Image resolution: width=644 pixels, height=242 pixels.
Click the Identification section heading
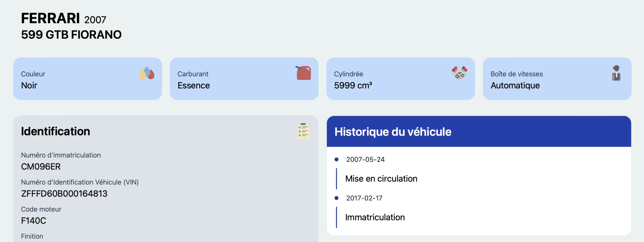coord(56,131)
